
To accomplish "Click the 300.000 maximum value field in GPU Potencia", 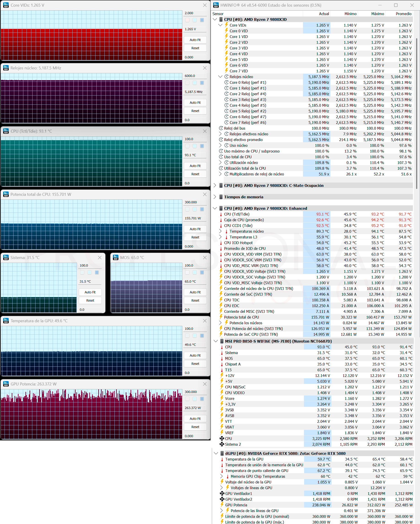I will coord(195,392).
